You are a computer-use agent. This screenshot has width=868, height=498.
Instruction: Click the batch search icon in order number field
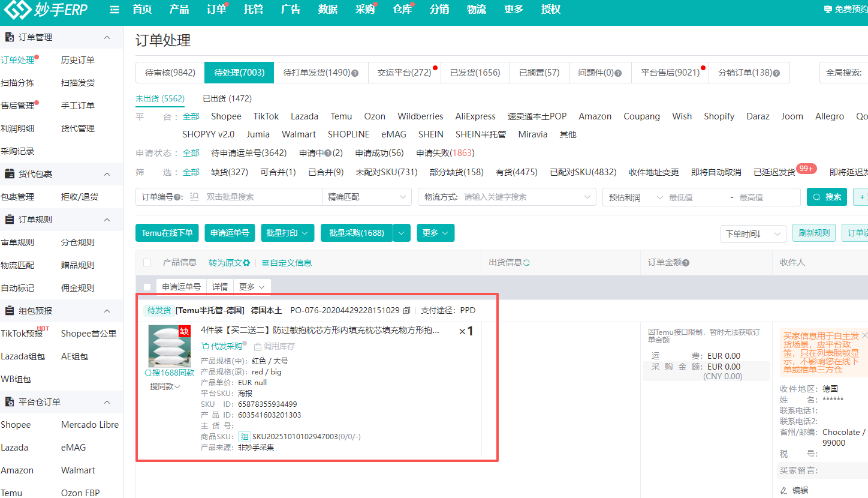194,197
